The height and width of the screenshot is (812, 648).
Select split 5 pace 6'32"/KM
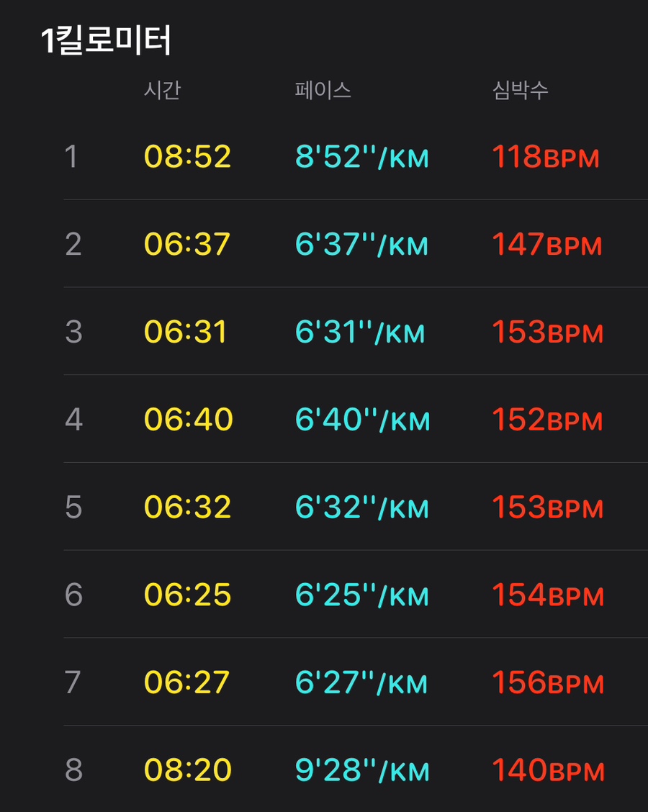point(362,507)
